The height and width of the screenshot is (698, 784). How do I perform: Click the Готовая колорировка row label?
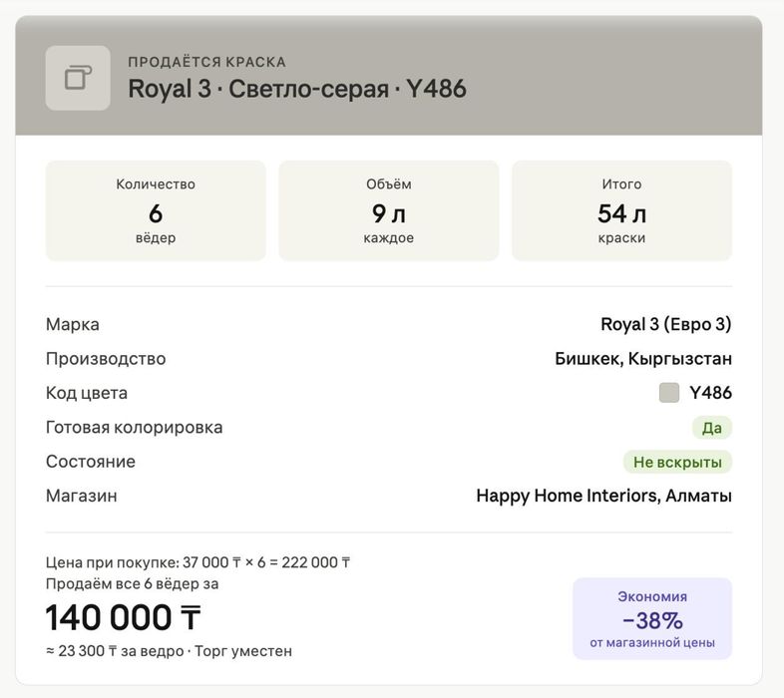coord(134,428)
